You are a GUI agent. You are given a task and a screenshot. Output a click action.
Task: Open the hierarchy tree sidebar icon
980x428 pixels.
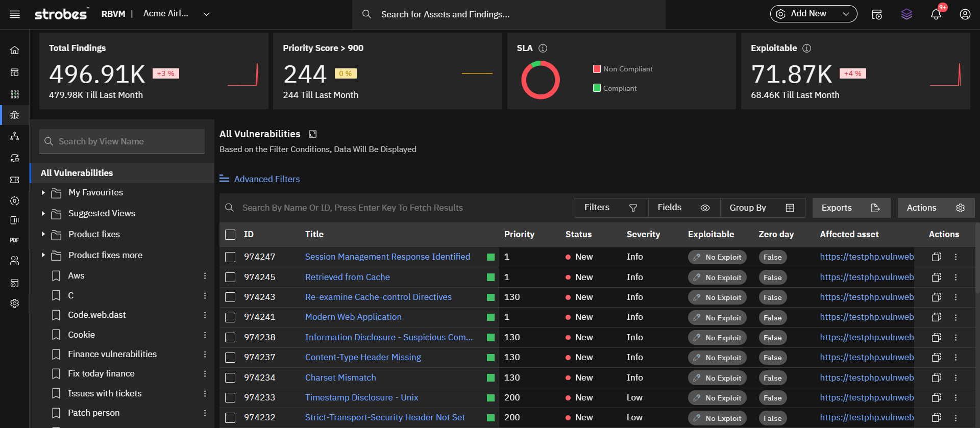click(15, 136)
